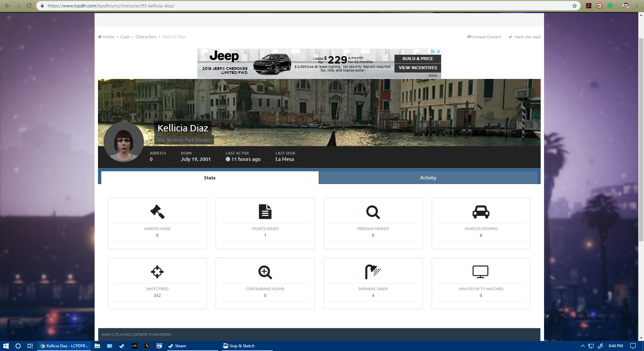Click the Shots Fired crosshair icon
The height and width of the screenshot is (351, 644).
[x=157, y=272]
